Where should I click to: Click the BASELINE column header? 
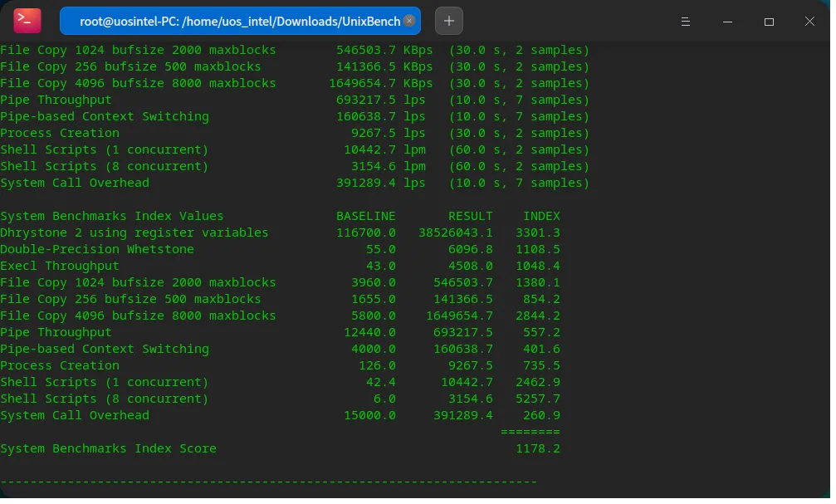point(366,216)
